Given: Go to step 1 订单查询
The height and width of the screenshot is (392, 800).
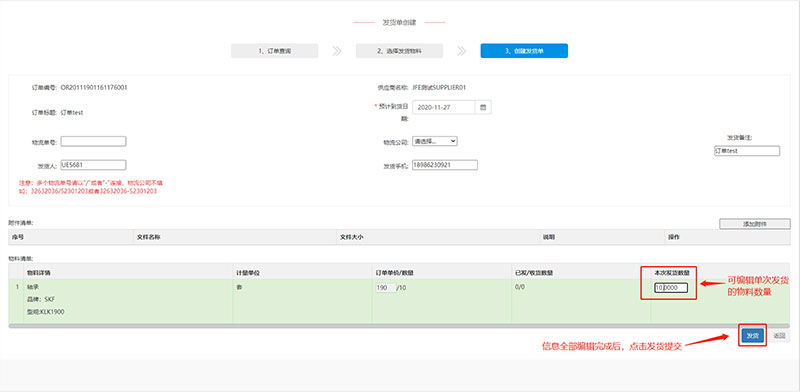Looking at the screenshot, I should click(x=274, y=51).
